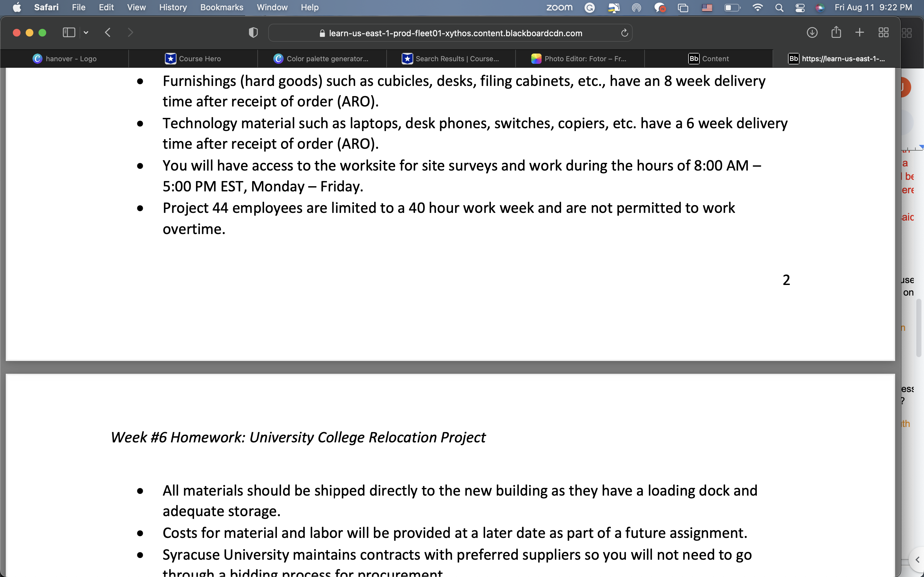Screen dimensions: 924x577
Task: View the Privacy Report shield icon
Action: click(x=252, y=32)
